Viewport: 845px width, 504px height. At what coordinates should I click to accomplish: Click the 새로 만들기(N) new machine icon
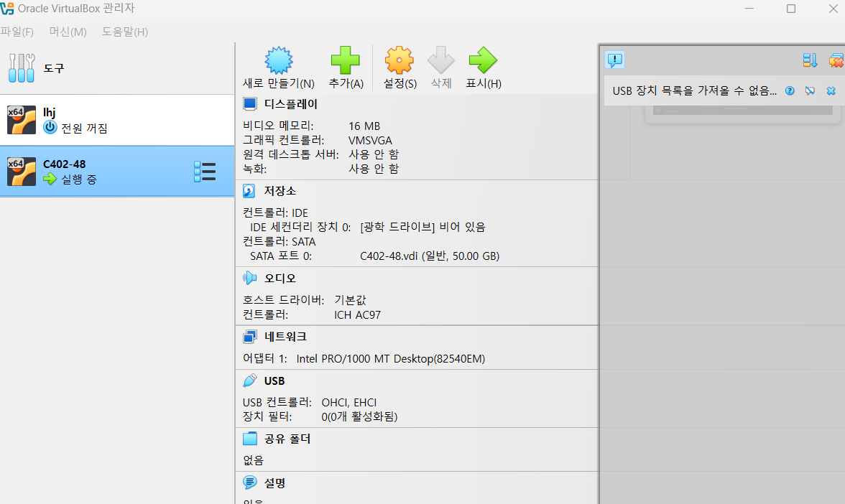pyautogui.click(x=279, y=60)
